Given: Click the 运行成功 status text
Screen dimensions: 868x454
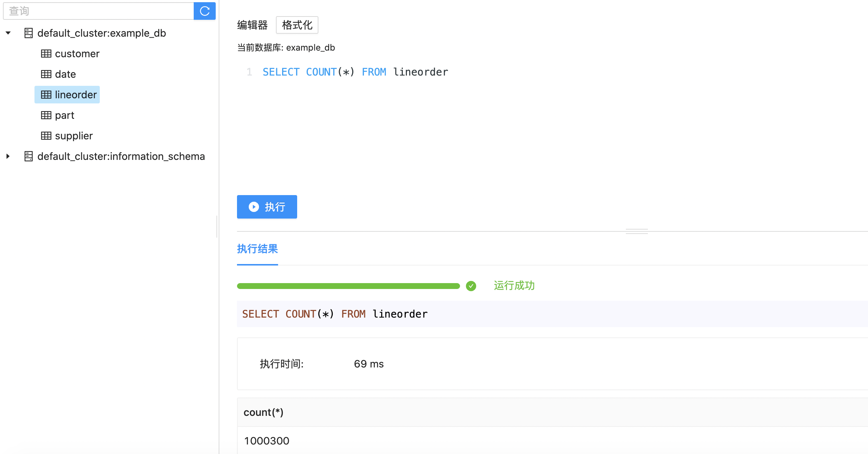Looking at the screenshot, I should pos(514,285).
